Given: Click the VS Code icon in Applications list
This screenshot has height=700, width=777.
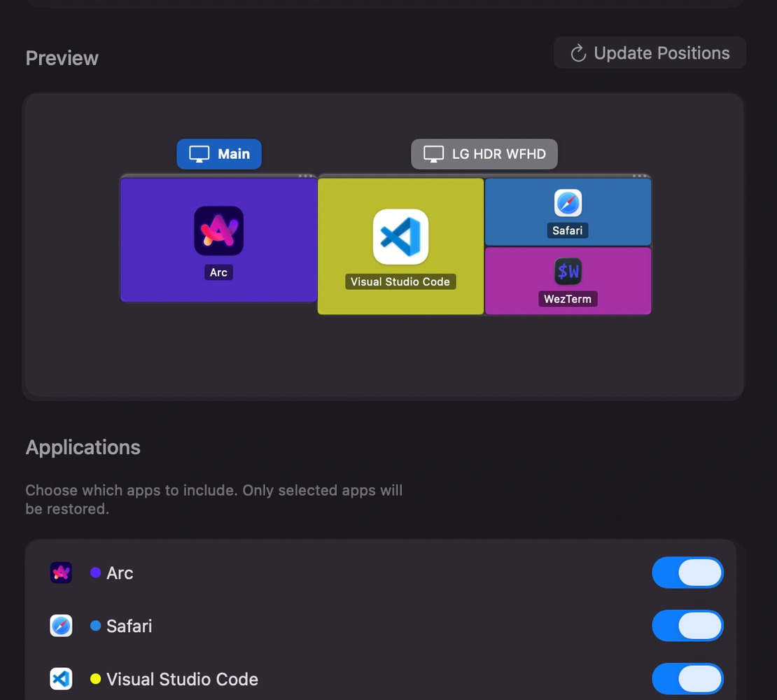Looking at the screenshot, I should tap(61, 679).
